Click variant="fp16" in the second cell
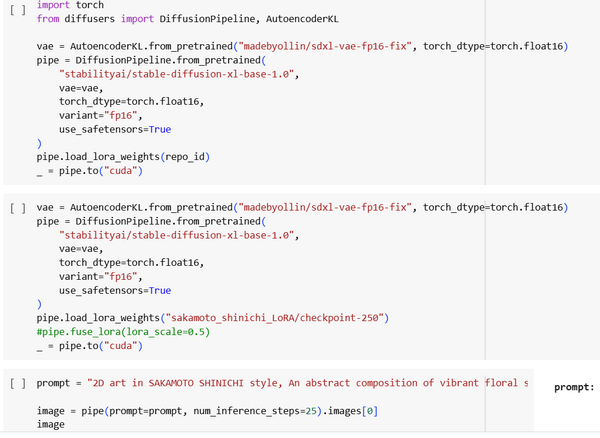Image resolution: width=600 pixels, height=438 pixels. click(100, 276)
